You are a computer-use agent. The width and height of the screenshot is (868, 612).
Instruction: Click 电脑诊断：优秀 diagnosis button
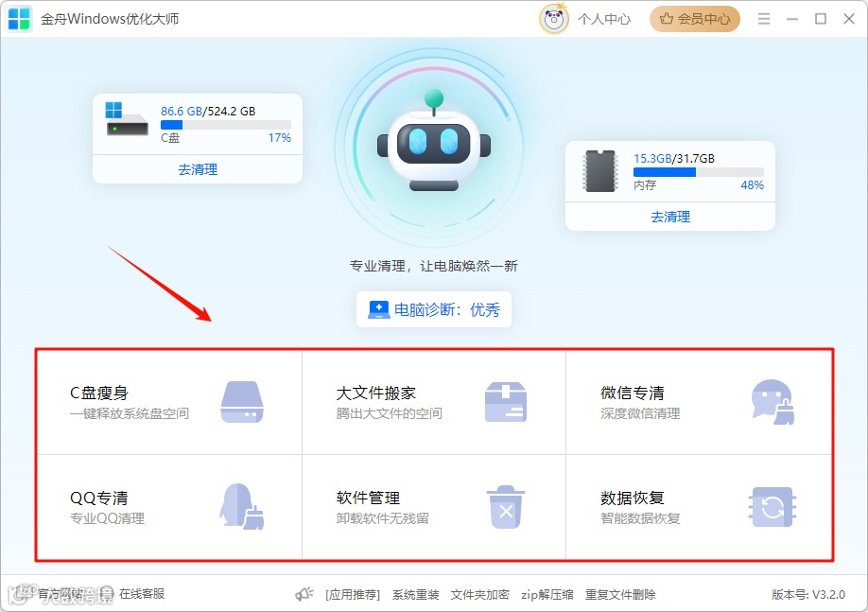[433, 309]
